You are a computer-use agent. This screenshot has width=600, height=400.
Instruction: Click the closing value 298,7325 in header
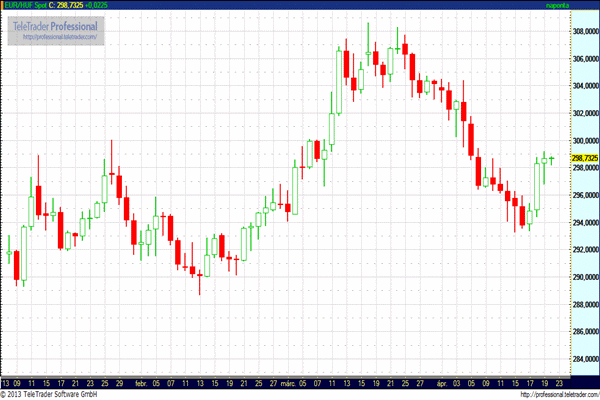[x=73, y=6]
